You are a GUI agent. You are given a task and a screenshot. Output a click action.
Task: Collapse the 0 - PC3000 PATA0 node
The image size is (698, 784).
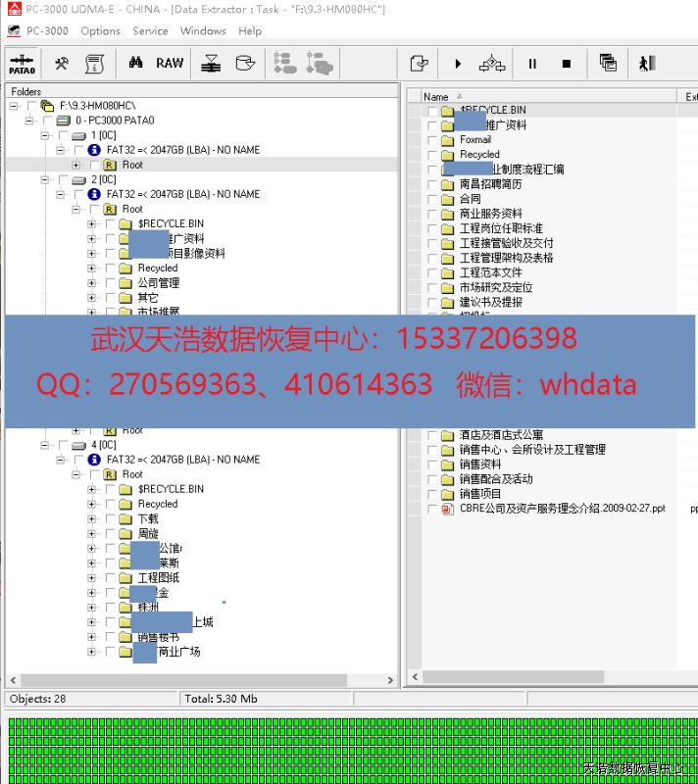[x=29, y=121]
